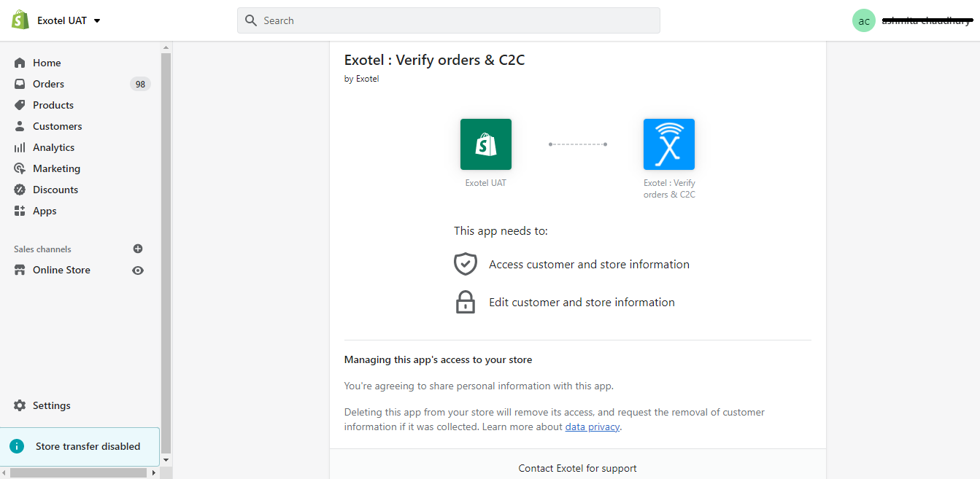
Task: Open the ac user avatar menu
Action: (x=864, y=20)
